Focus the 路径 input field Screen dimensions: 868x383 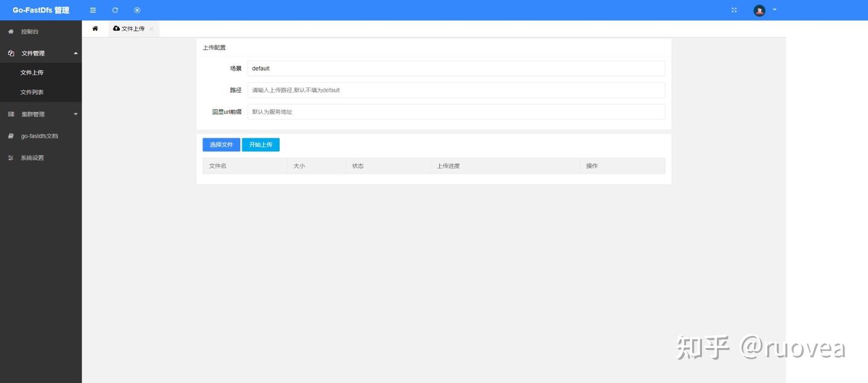coord(456,90)
